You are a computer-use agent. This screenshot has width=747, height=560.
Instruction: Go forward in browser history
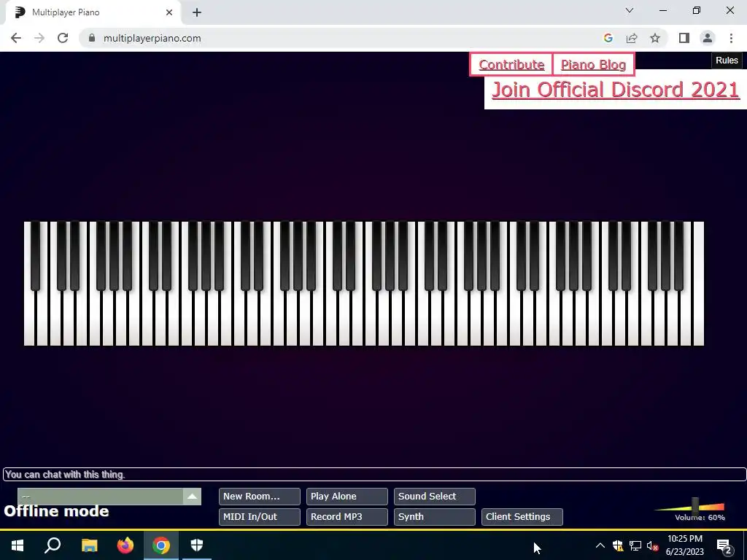pos(39,38)
